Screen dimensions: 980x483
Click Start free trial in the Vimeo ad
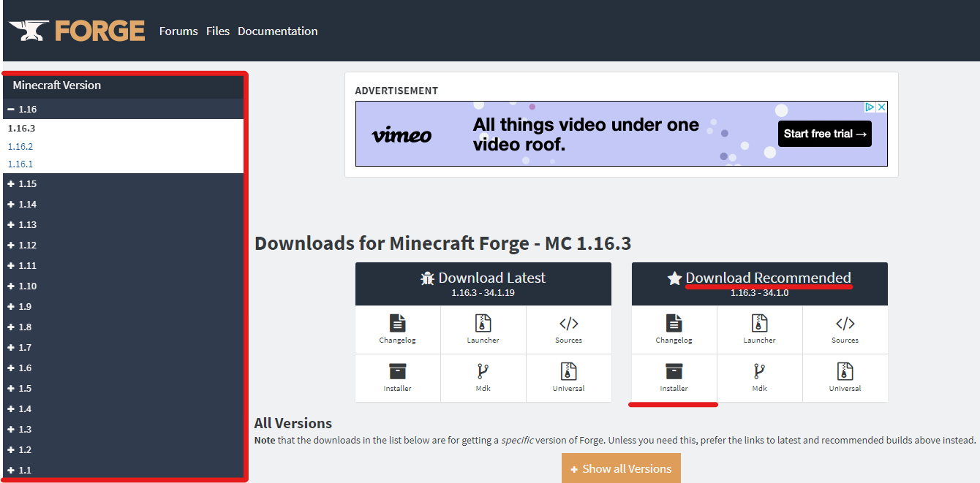tap(824, 134)
